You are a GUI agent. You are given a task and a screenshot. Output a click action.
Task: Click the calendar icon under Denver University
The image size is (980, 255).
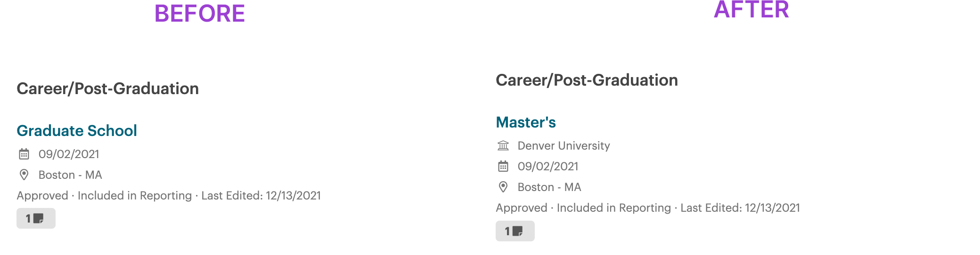[x=503, y=166]
